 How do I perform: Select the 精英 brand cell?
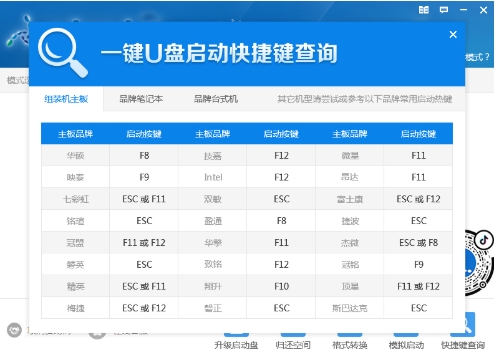75,286
